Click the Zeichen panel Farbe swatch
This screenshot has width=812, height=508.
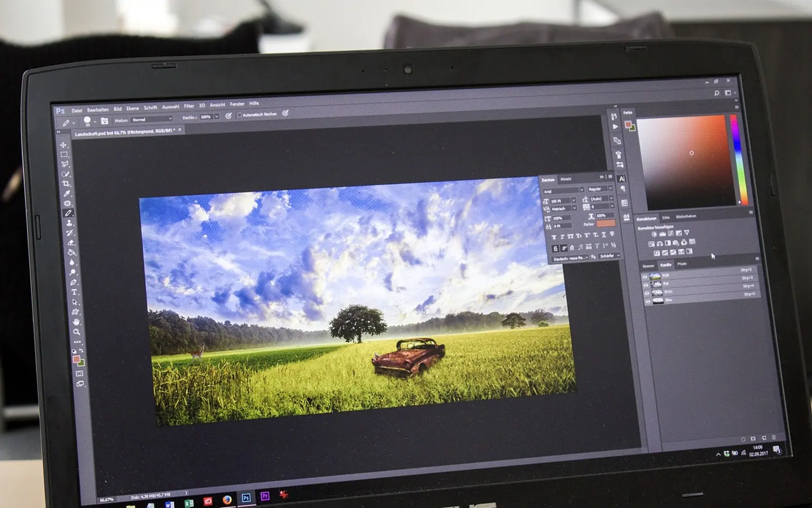click(605, 223)
